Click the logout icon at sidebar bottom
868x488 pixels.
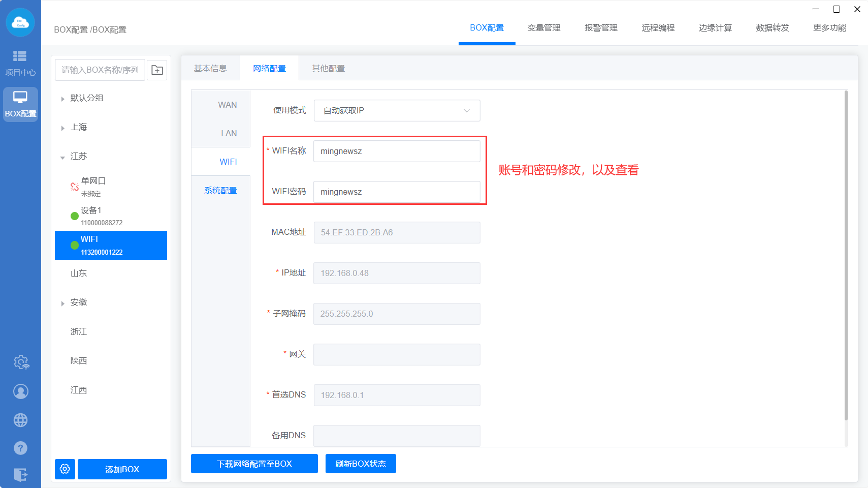click(21, 475)
